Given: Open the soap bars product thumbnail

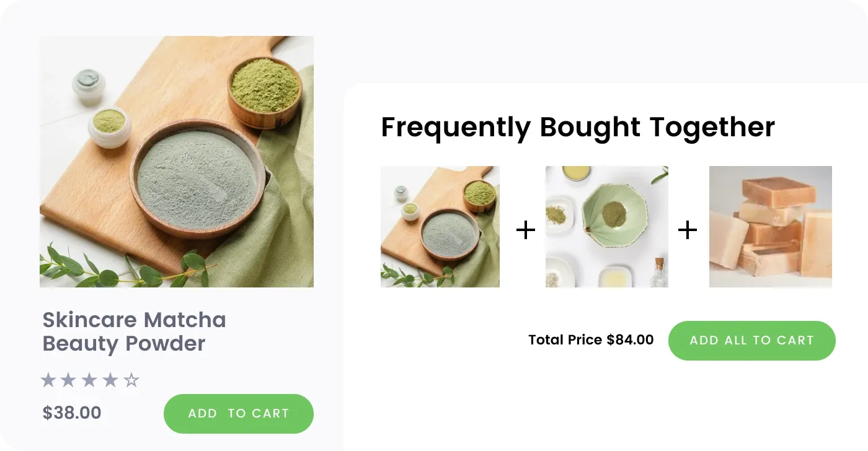Looking at the screenshot, I should point(770,227).
